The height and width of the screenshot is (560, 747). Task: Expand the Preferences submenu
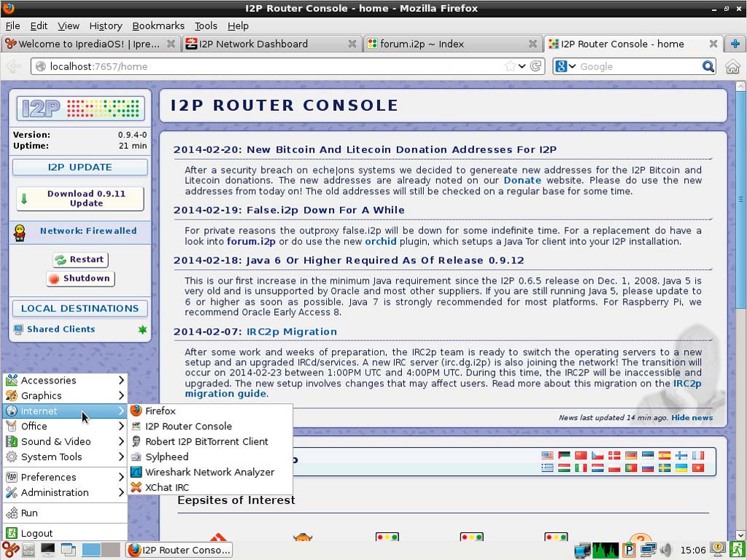point(65,477)
